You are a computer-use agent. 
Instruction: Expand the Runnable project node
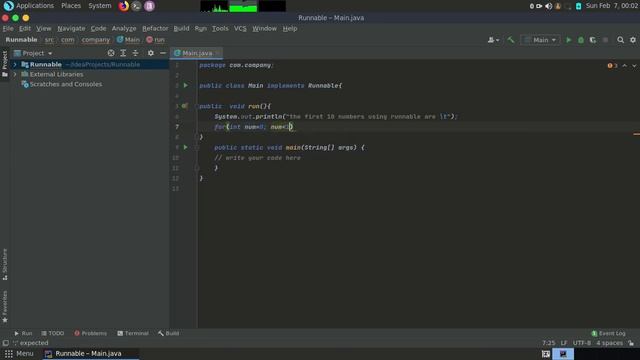coord(15,64)
